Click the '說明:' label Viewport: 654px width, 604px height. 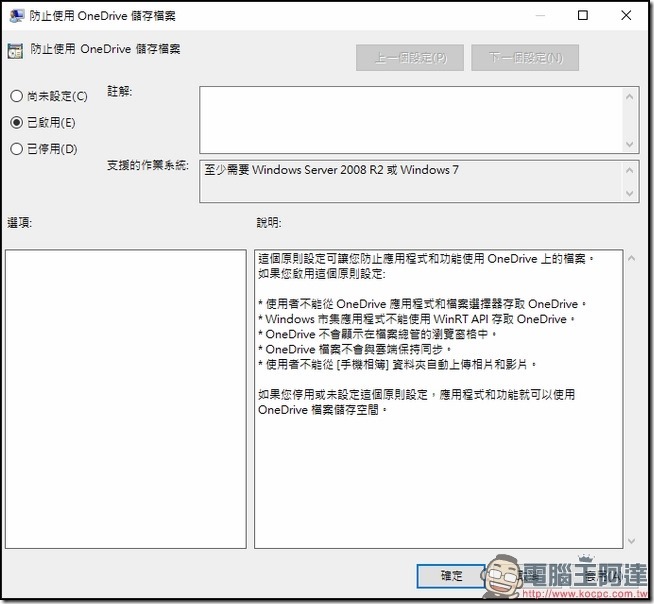[269, 223]
